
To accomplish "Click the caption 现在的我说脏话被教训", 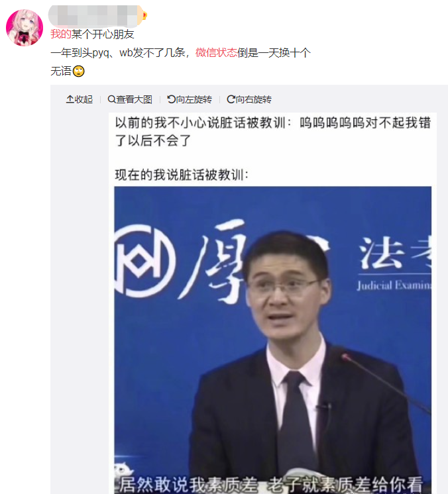I will [182, 175].
